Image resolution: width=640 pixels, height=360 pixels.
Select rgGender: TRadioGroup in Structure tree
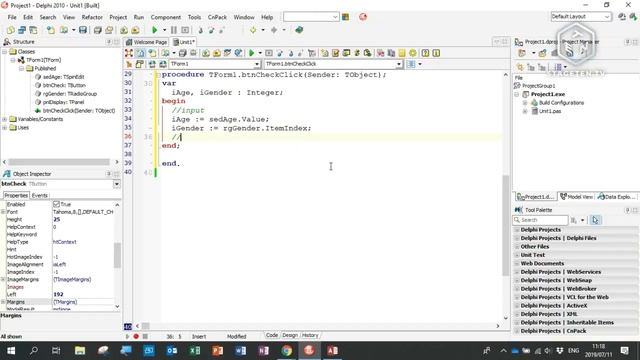coord(70,94)
